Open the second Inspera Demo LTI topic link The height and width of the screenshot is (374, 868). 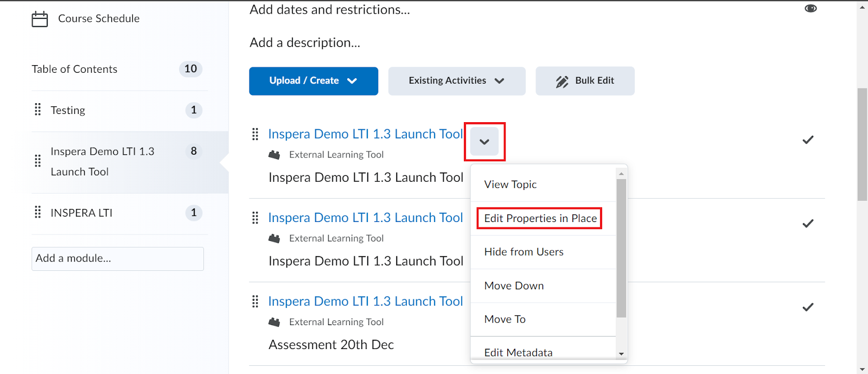tap(366, 218)
